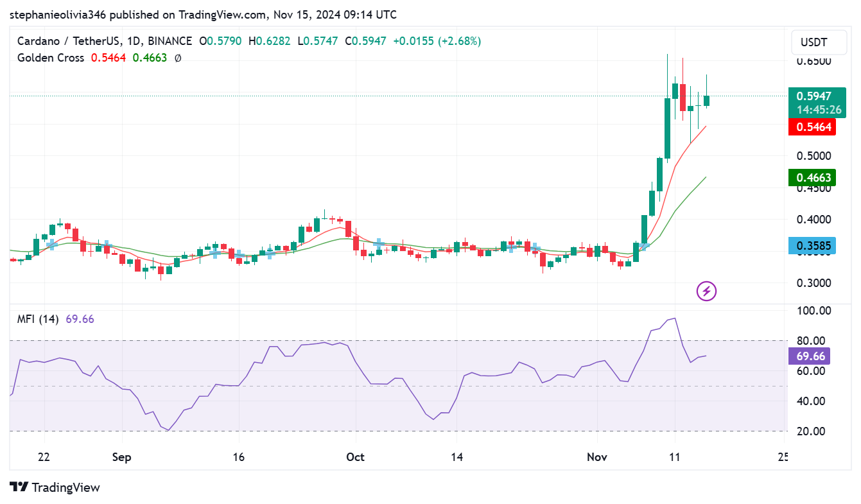This screenshot has width=861, height=504.
Task: Click the red 0.5464 value beside Golden Cross
Action: [109, 58]
